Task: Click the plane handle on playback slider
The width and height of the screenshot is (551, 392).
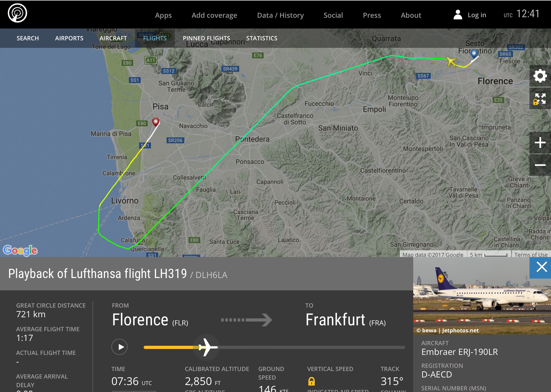Action: pos(207,347)
